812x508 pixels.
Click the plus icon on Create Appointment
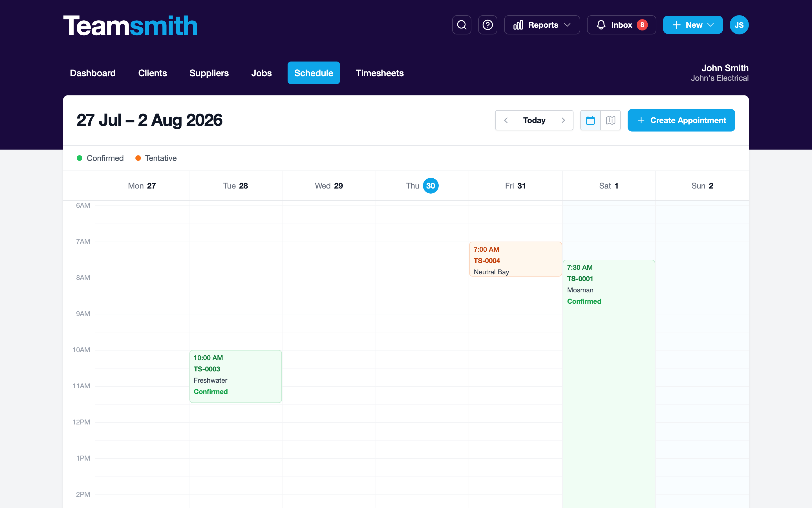pyautogui.click(x=641, y=120)
